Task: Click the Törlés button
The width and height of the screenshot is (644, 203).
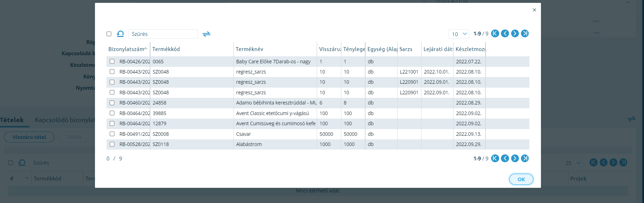Action: click(74, 137)
